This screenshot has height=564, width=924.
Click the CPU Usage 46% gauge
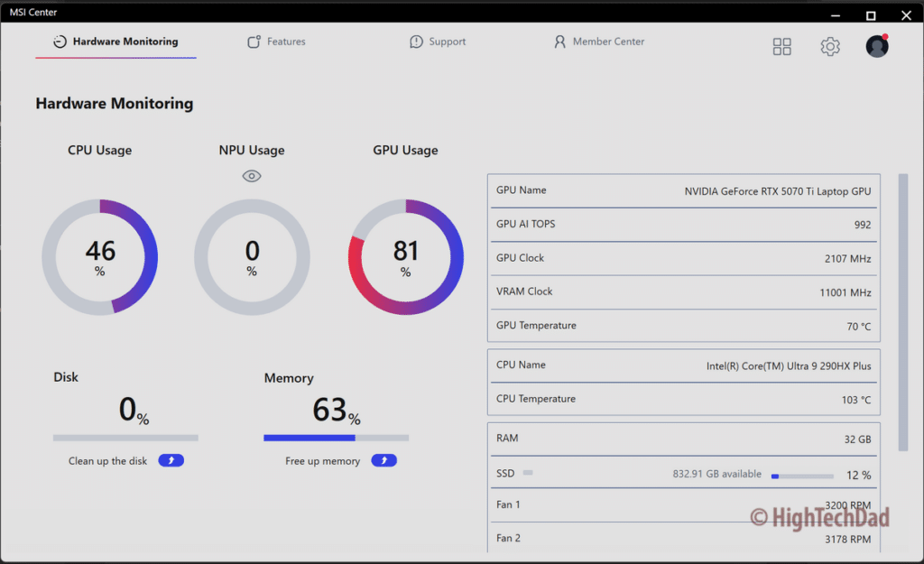coord(99,257)
